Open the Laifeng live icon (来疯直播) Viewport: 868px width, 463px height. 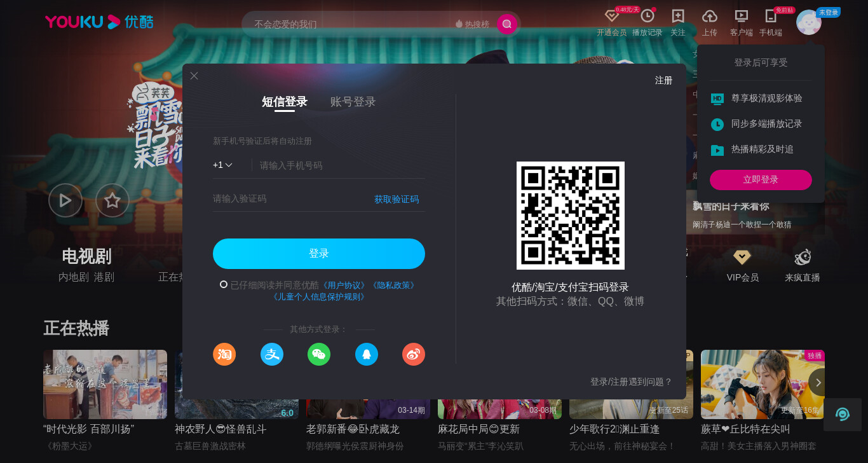point(803,258)
